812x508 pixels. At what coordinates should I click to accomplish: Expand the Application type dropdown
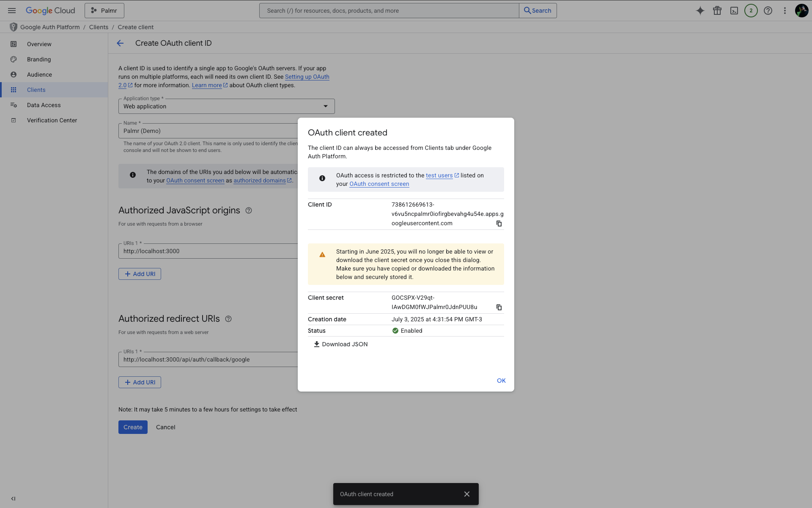227,106
